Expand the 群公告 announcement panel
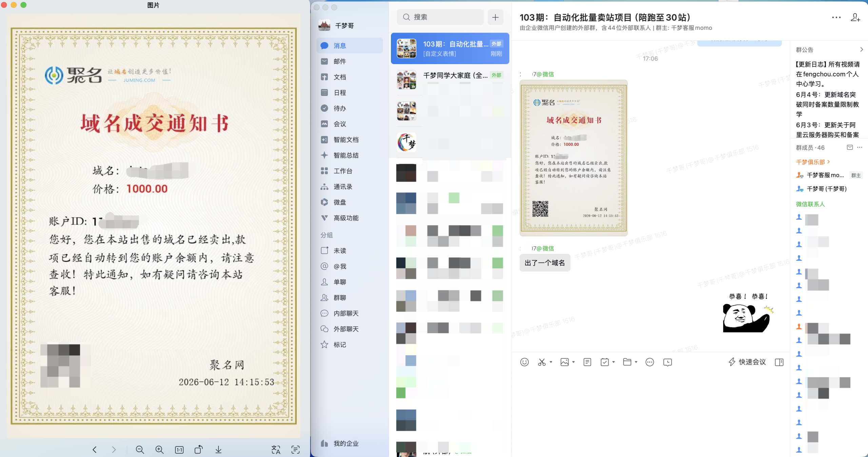This screenshot has height=457, width=868. coord(861,49)
